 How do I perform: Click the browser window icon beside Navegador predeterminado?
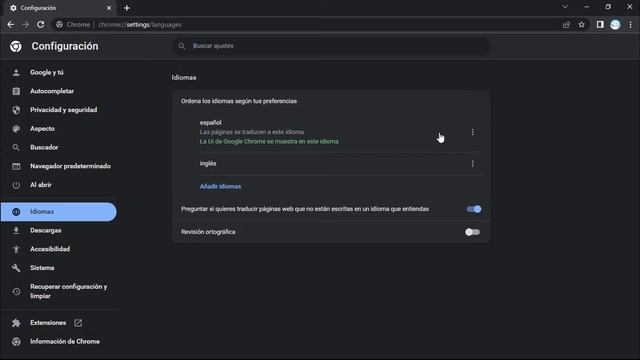[16, 167]
